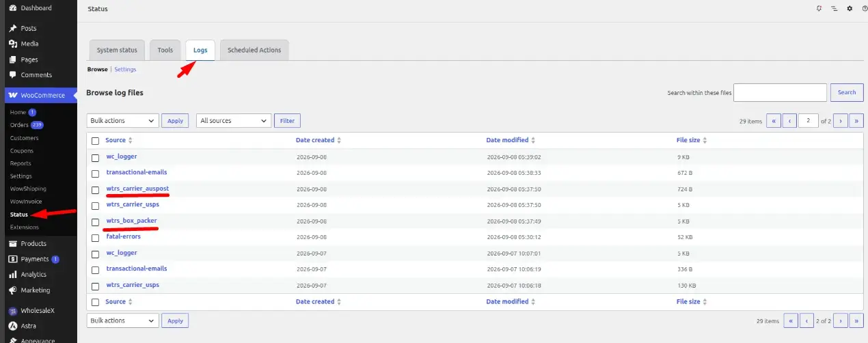Check the wtrs_box_packer row checkbox

tap(95, 221)
